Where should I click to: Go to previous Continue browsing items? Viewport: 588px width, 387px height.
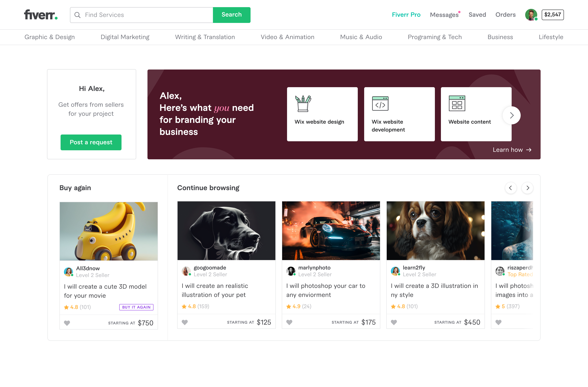(511, 188)
